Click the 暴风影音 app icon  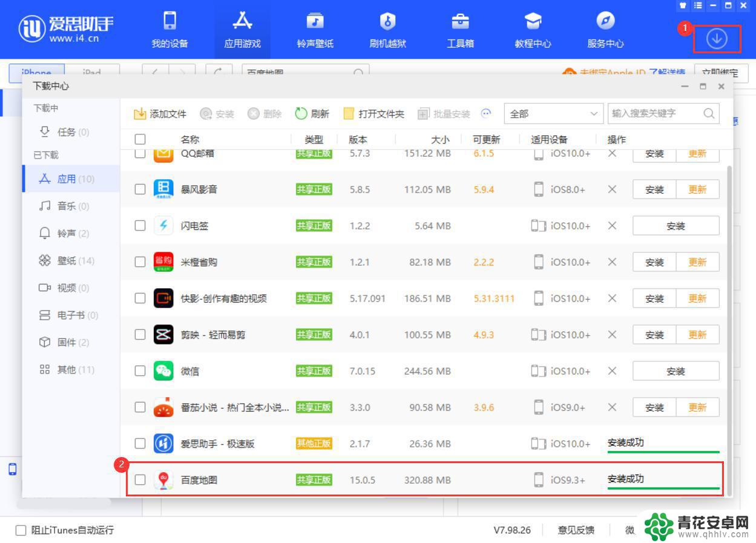coord(163,189)
